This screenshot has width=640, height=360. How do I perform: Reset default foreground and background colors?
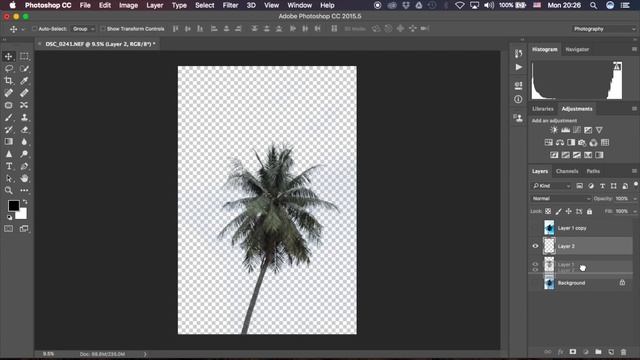click(9, 218)
